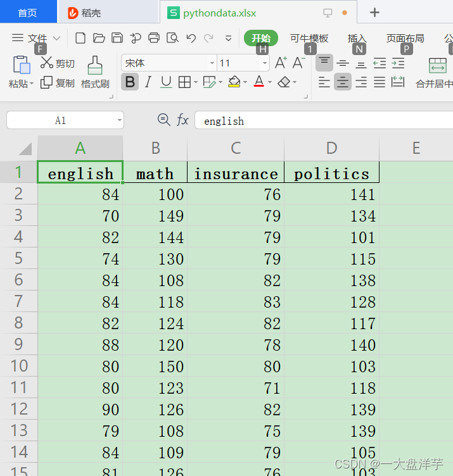Open the 开始 ribbon tab

coord(260,38)
